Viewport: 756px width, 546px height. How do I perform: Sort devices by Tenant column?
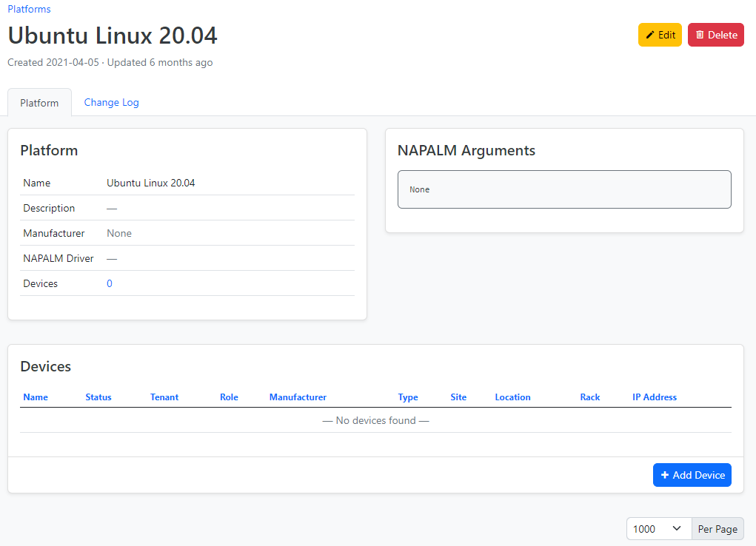point(164,397)
